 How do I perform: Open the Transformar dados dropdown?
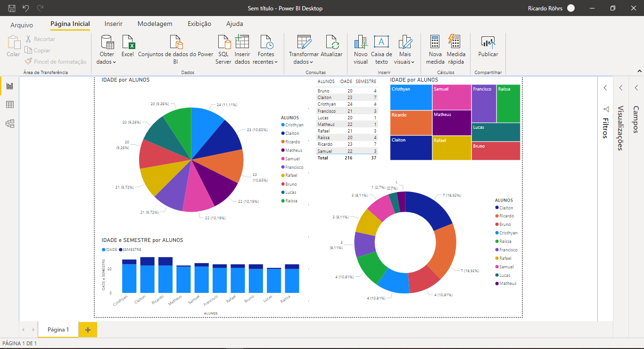303,62
